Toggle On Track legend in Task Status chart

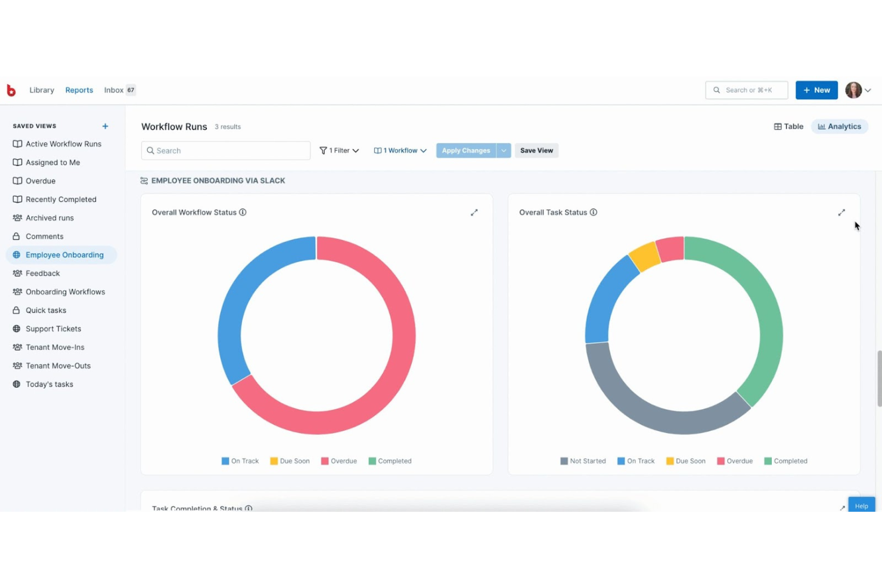point(636,461)
